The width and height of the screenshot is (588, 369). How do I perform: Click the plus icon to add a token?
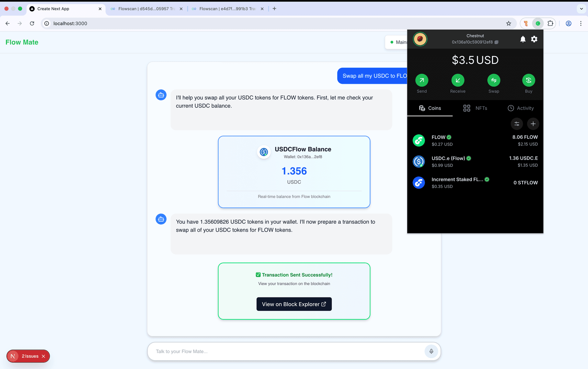pyautogui.click(x=533, y=124)
